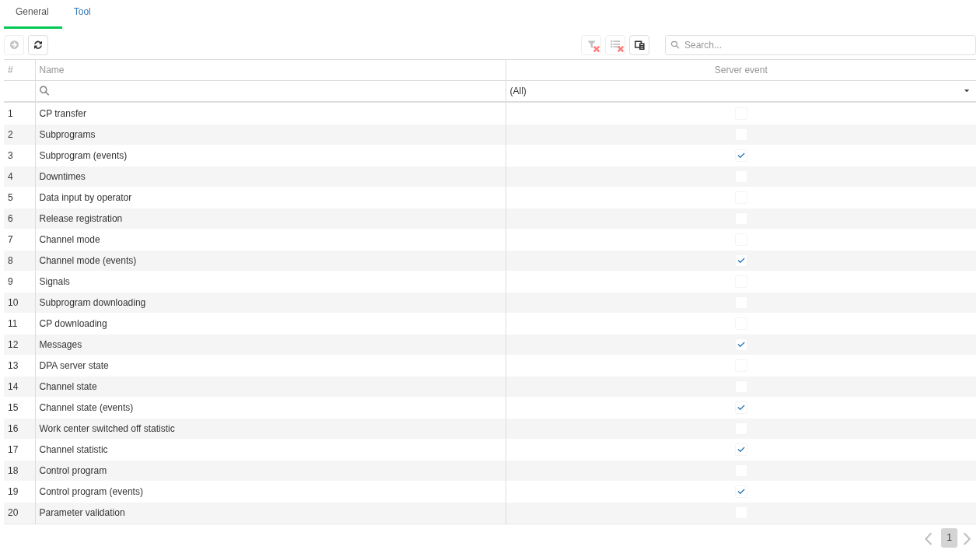The width and height of the screenshot is (980, 550).
Task: Switch to the Tool tab
Action: coord(82,12)
